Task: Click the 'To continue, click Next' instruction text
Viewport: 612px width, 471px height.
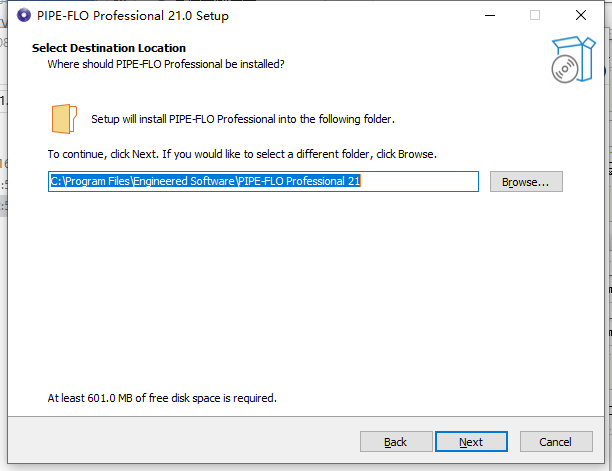Action: pos(242,154)
